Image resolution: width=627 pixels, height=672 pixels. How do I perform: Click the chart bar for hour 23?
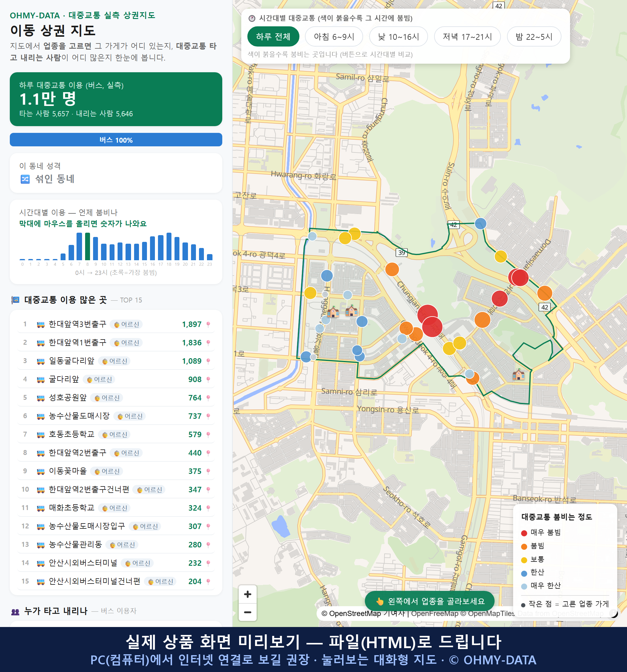[x=210, y=257]
